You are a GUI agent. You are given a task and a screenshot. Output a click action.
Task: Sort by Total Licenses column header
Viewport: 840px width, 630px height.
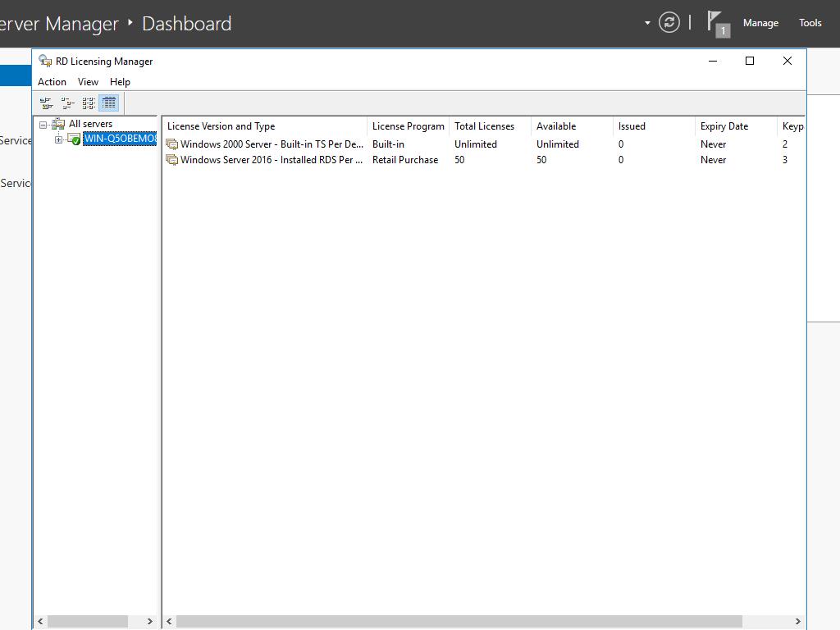[x=484, y=126]
